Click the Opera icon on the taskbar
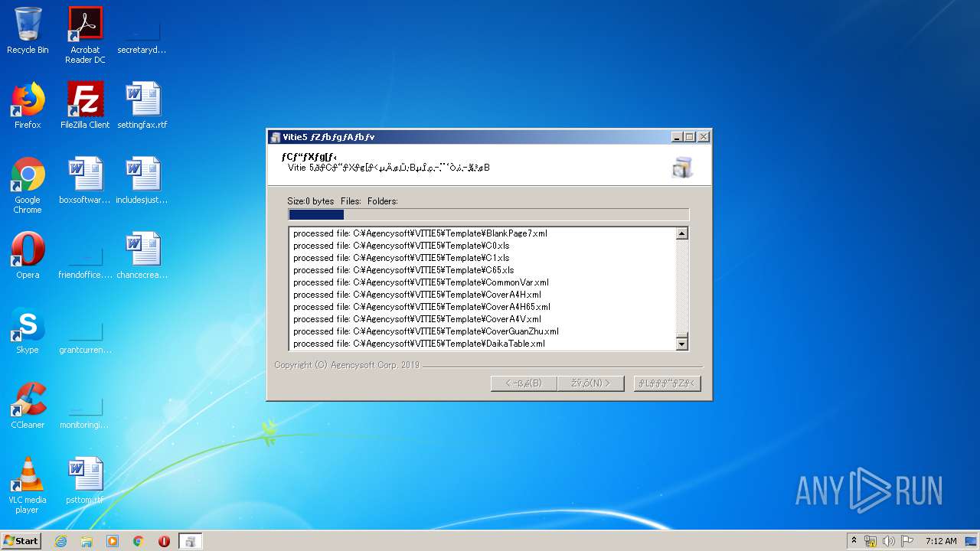 [164, 541]
